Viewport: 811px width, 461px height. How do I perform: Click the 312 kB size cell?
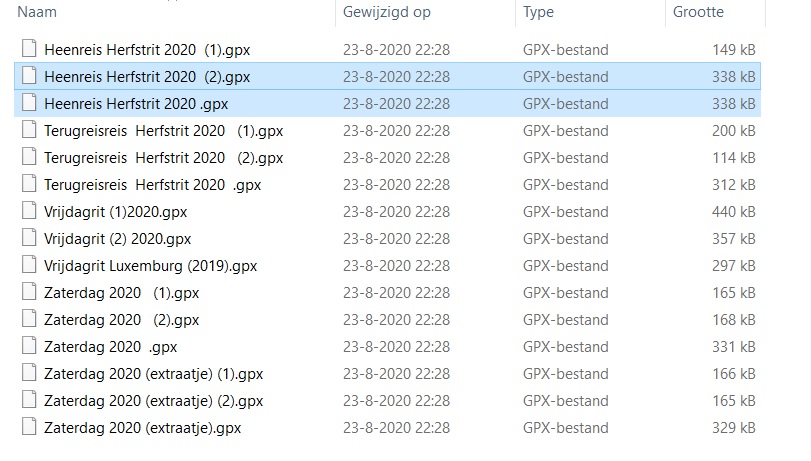click(733, 184)
